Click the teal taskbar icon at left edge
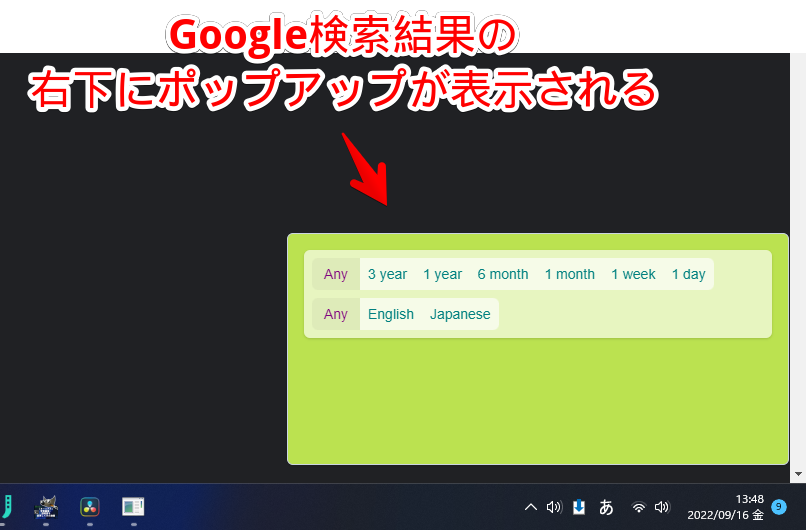Image resolution: width=806 pixels, height=530 pixels. 7,506
